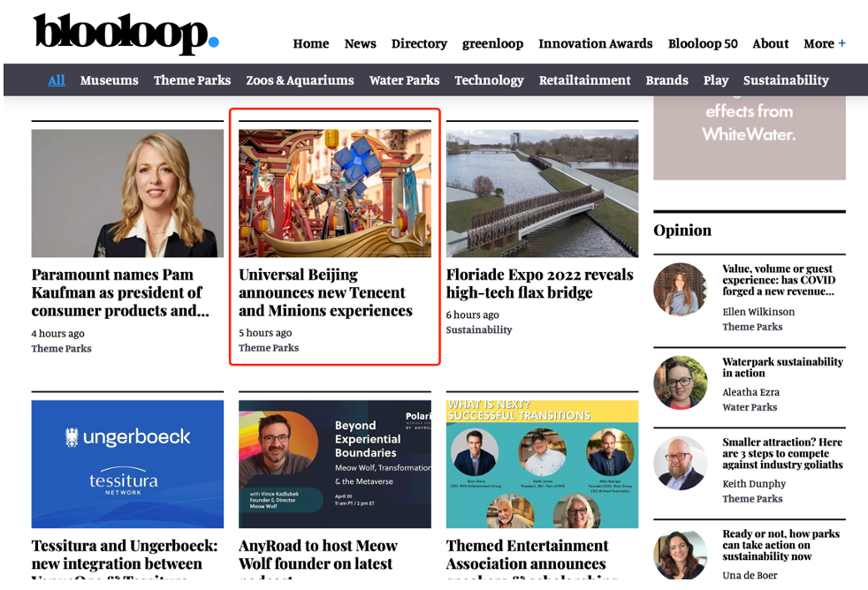Open the Directory page
The image size is (868, 590).
(x=419, y=43)
